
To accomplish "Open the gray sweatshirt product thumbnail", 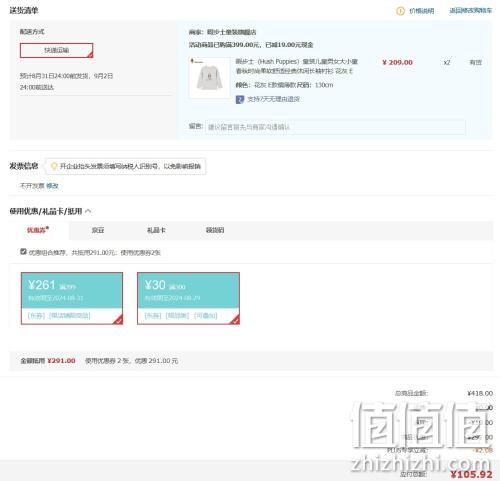I will tap(210, 78).
